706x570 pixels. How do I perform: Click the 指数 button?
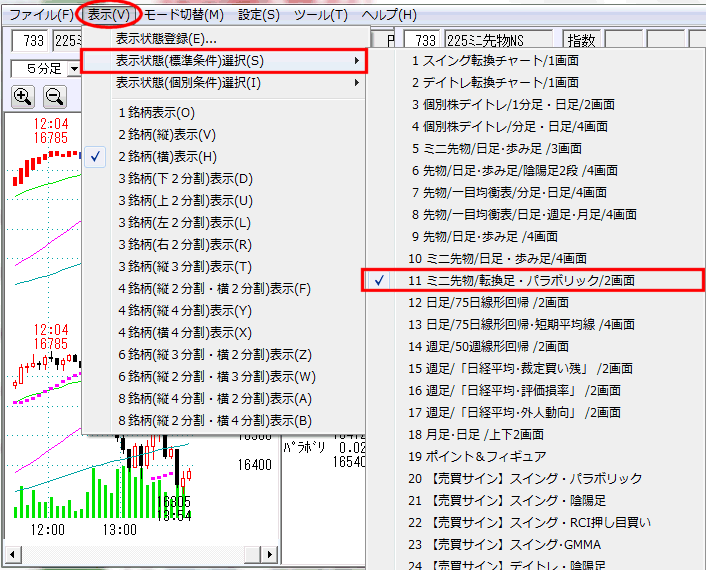pos(581,41)
